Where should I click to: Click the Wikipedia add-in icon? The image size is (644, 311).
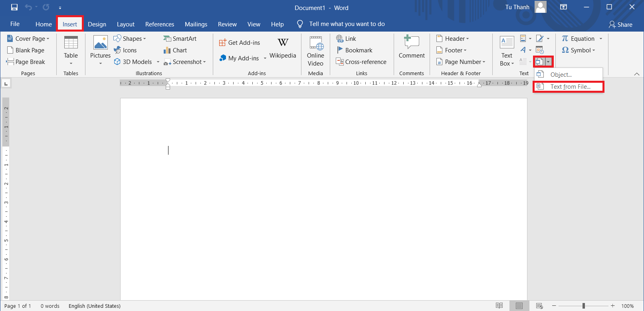click(x=283, y=47)
